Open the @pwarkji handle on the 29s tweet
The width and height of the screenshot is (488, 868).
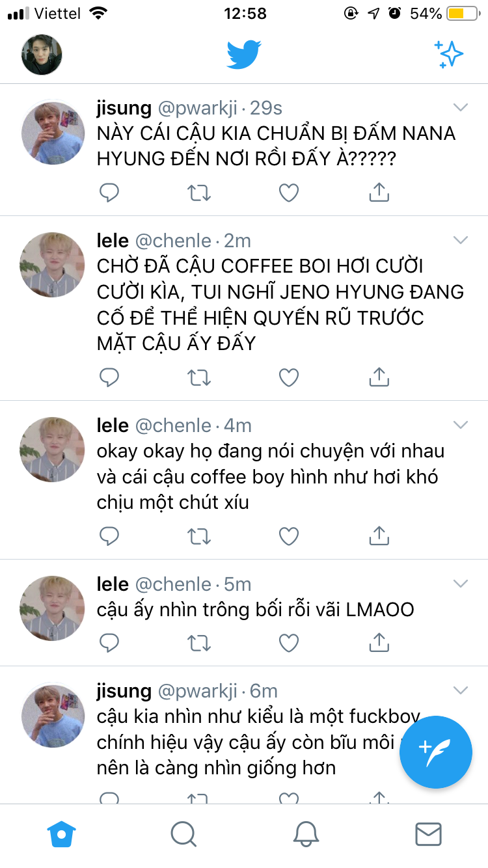point(199,108)
